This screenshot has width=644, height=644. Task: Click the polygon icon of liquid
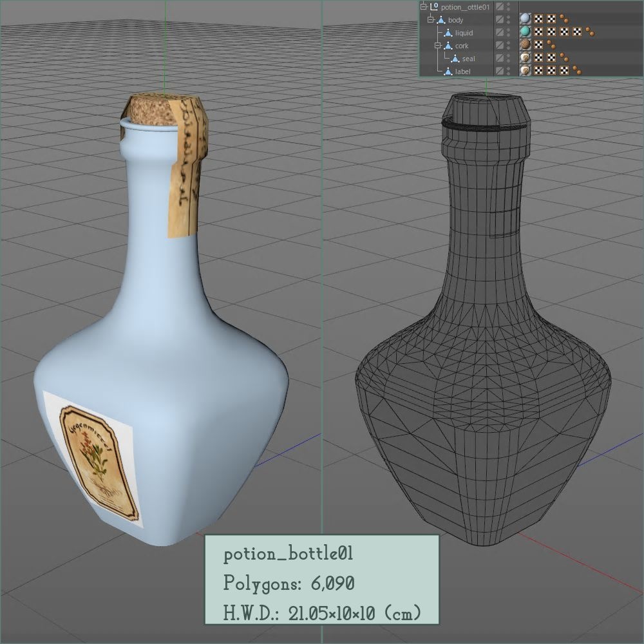(448, 33)
